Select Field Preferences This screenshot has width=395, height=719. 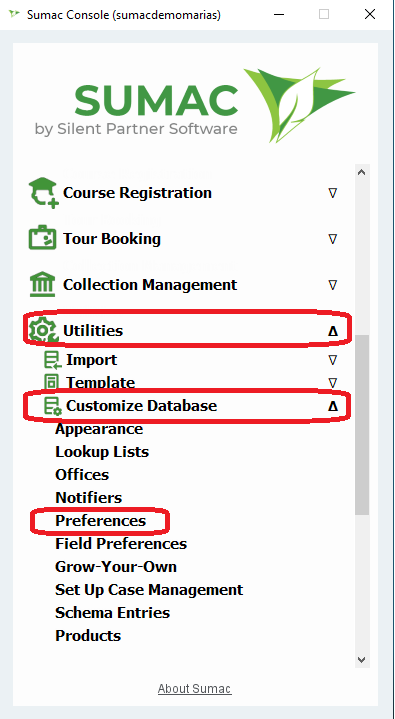pos(121,544)
